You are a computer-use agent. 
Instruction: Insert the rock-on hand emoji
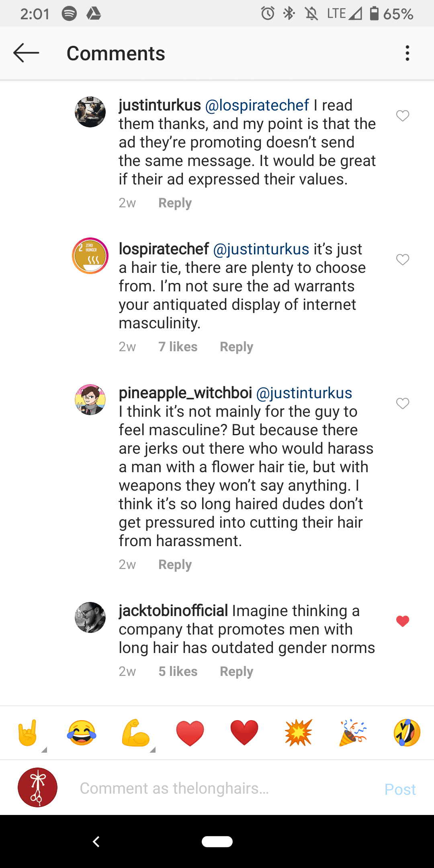pyautogui.click(x=28, y=733)
